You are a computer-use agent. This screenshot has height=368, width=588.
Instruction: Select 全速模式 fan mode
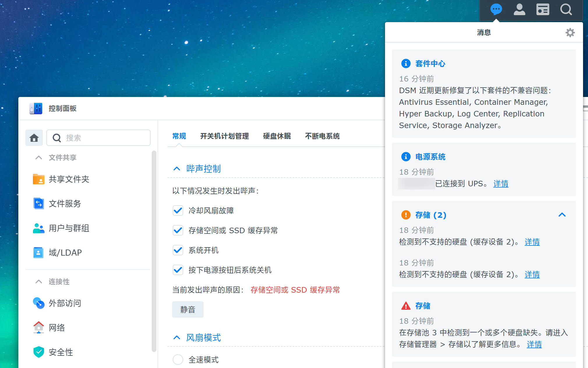(x=178, y=360)
